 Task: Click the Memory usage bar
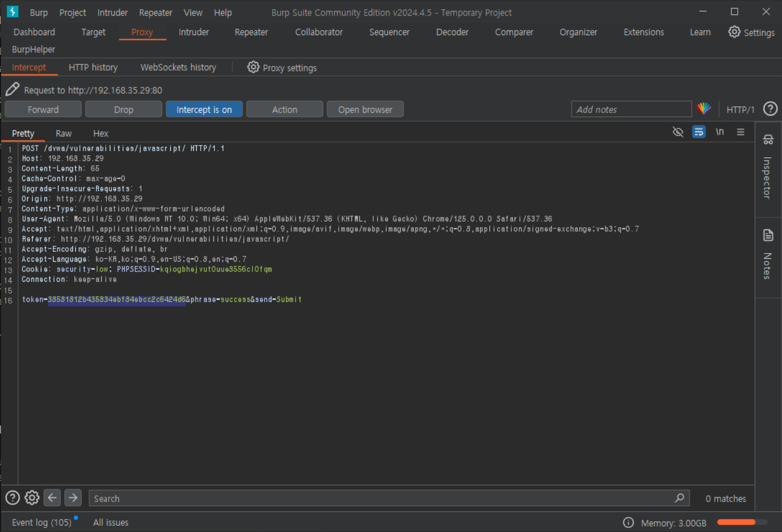tap(742, 522)
